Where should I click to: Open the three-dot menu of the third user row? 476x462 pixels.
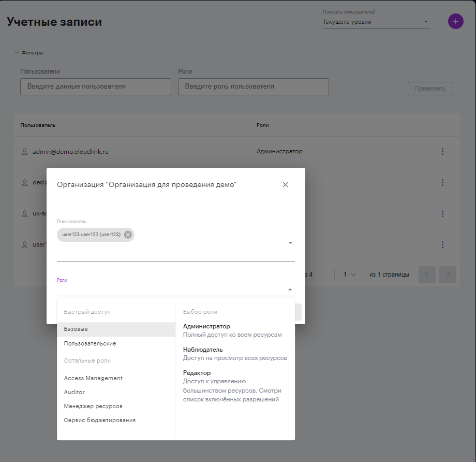[x=442, y=213]
